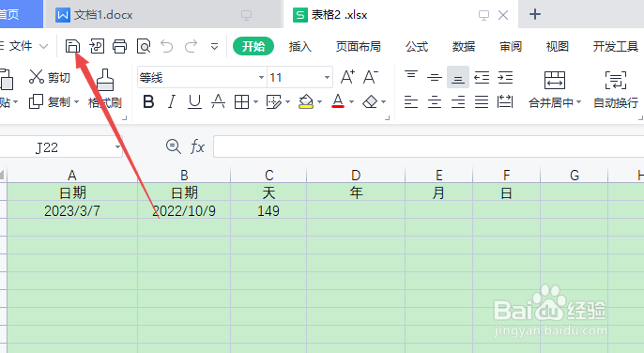Increase font size with A+ icon
Viewport: 644px width, 353px height.
point(347,77)
